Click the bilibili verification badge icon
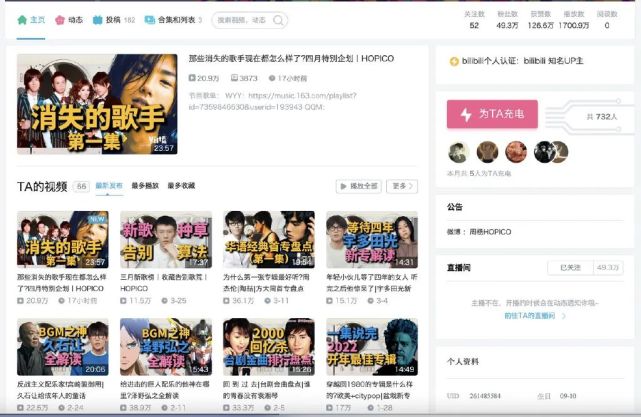 pyautogui.click(x=454, y=61)
